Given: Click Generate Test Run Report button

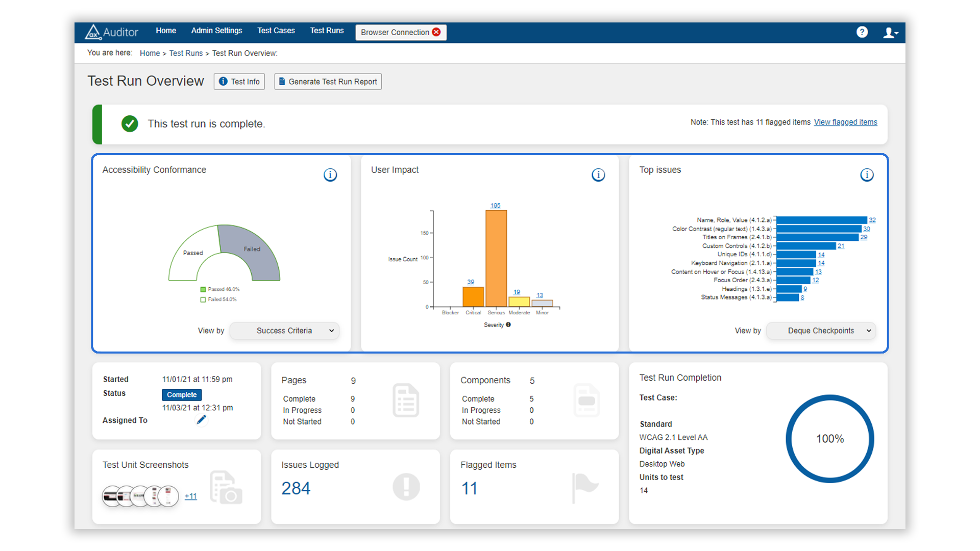Looking at the screenshot, I should [328, 82].
